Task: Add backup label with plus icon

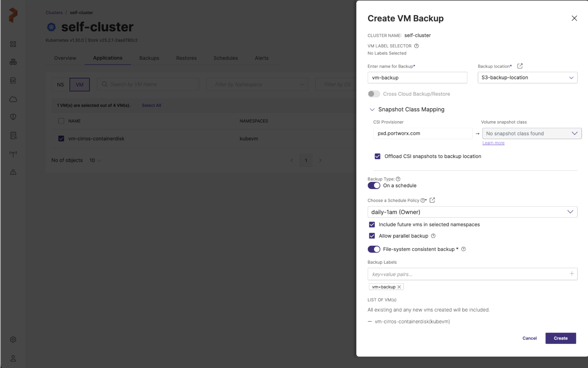Action: click(x=572, y=274)
